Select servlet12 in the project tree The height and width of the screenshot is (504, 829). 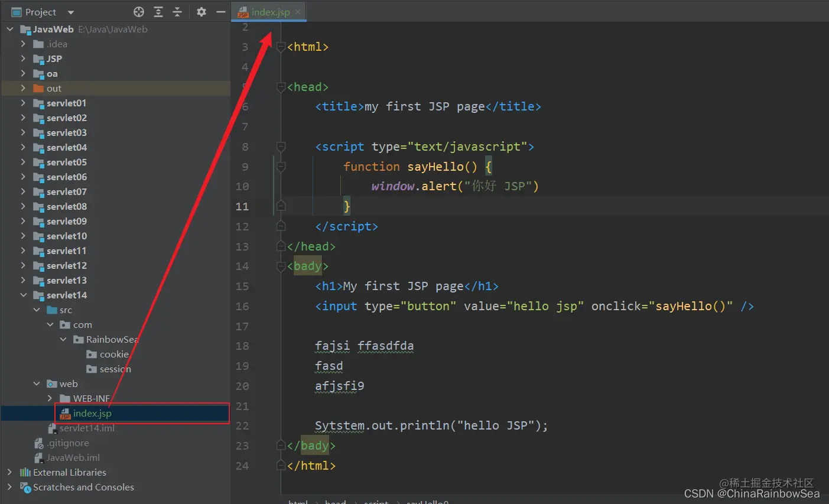(67, 265)
